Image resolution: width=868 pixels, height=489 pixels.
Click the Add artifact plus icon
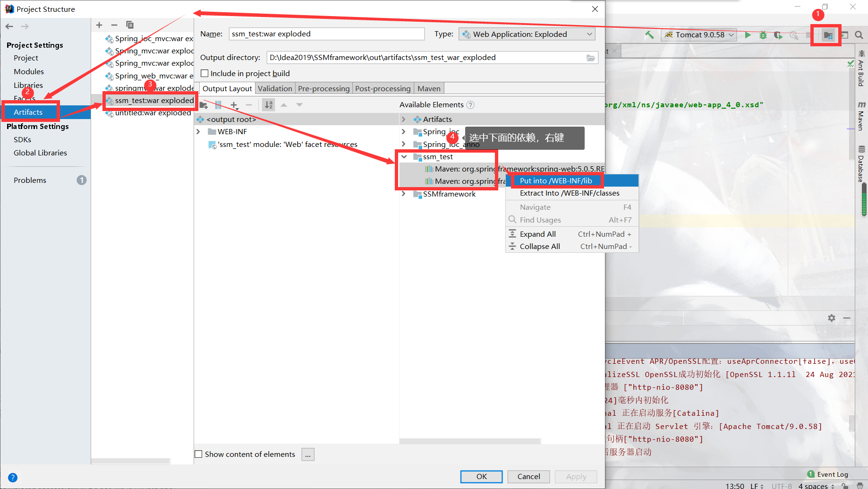point(99,25)
